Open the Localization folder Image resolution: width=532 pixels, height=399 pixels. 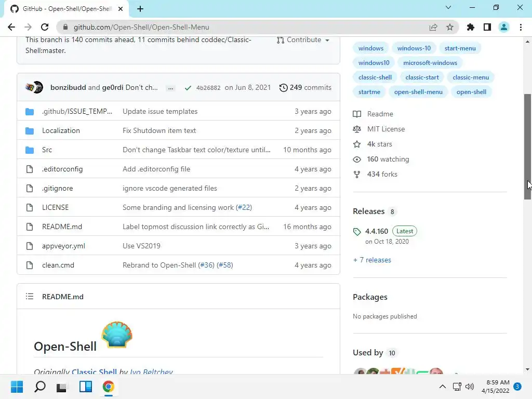(x=61, y=130)
